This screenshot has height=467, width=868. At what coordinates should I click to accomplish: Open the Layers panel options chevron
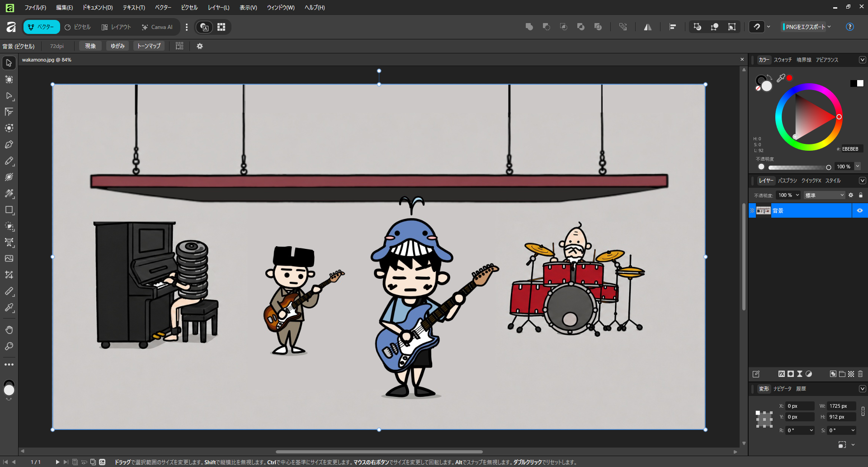click(x=862, y=181)
